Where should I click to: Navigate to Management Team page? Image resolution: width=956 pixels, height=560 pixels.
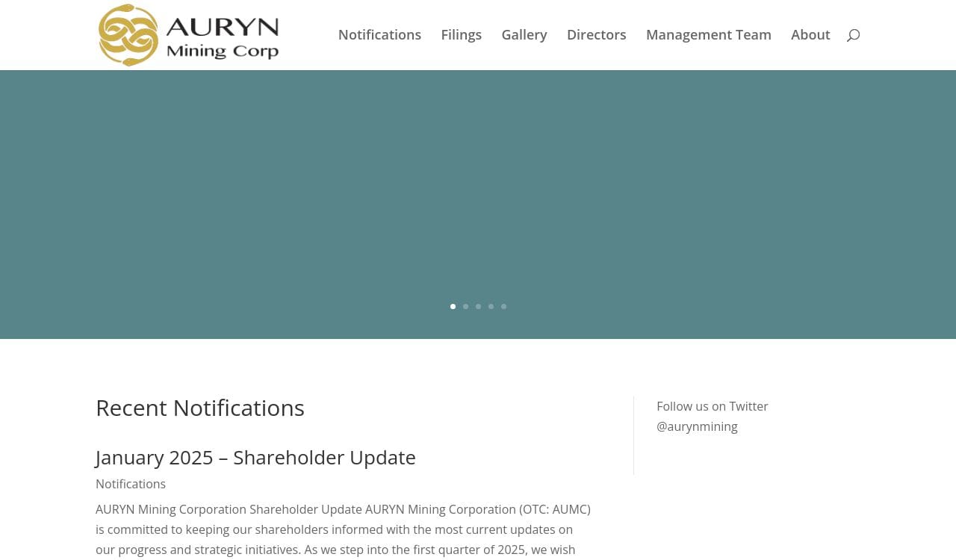708,35
